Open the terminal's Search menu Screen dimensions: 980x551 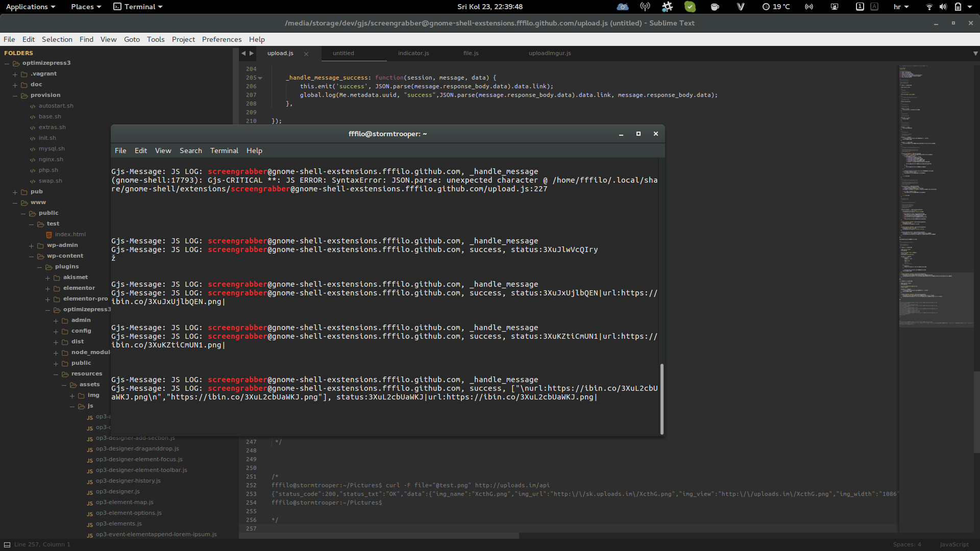coord(190,151)
